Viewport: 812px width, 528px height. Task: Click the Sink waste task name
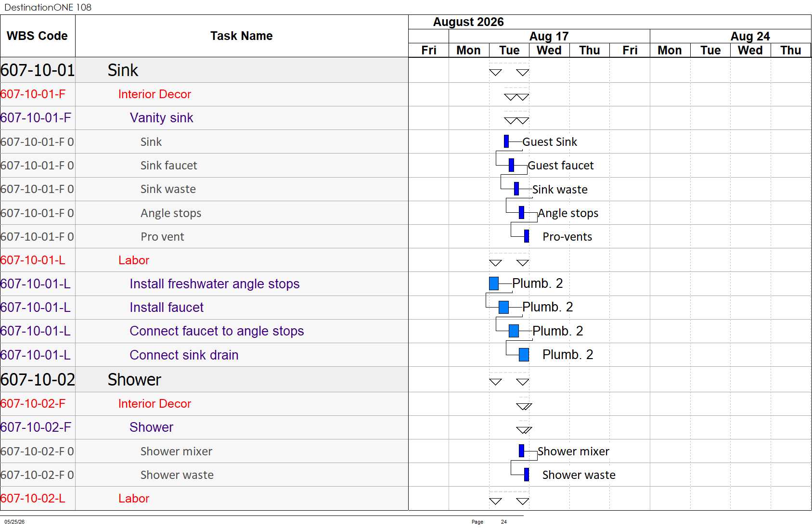(x=168, y=189)
